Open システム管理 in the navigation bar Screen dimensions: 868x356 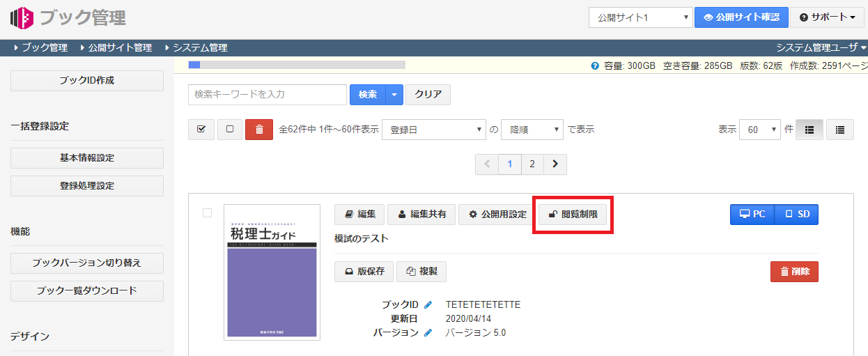pos(199,48)
